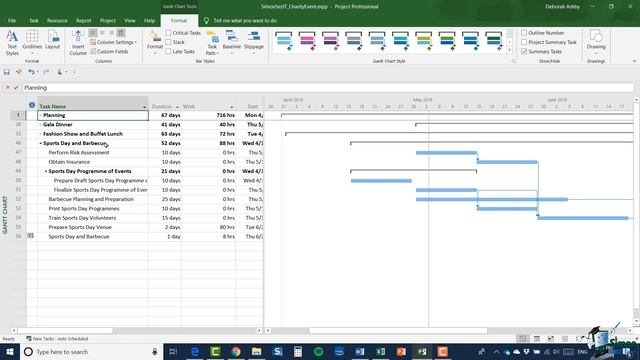The width and height of the screenshot is (640, 360).
Task: Open Work column filter dropdown
Action: 231,107
